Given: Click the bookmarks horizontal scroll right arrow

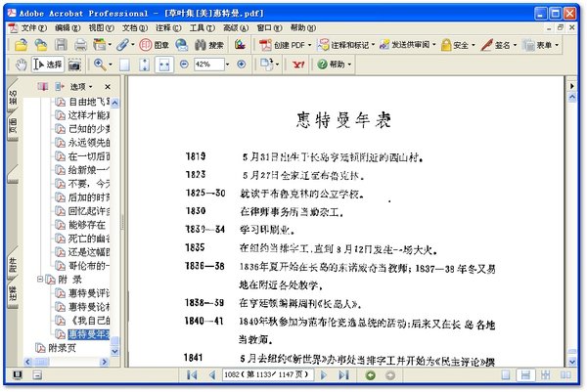Looking at the screenshot, I should tap(104, 362).
